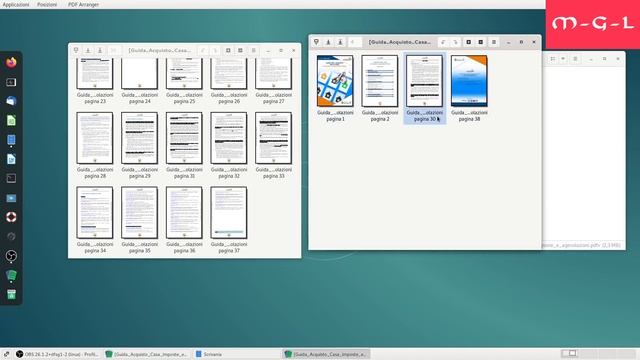Select the pagina 35 thumbnail
The image size is (640, 360).
coord(139,213)
